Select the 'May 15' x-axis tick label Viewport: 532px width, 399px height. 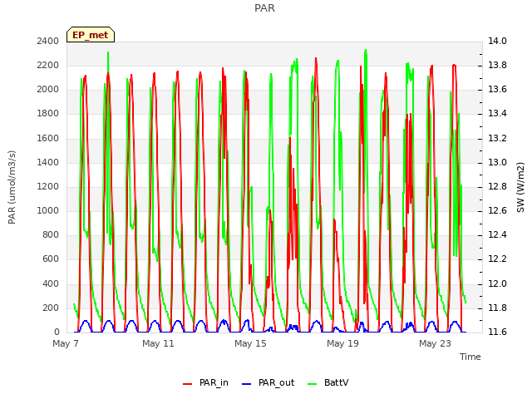250,343
